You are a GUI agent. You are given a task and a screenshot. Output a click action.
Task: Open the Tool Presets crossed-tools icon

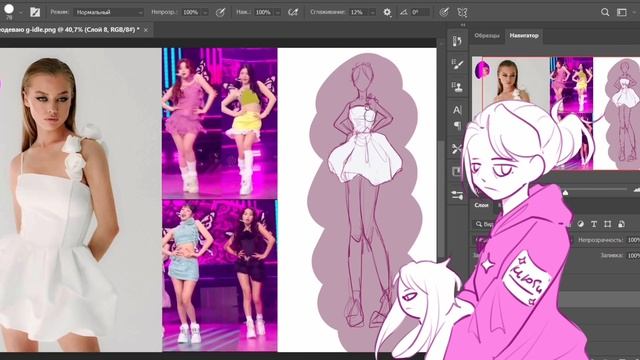click(x=457, y=149)
